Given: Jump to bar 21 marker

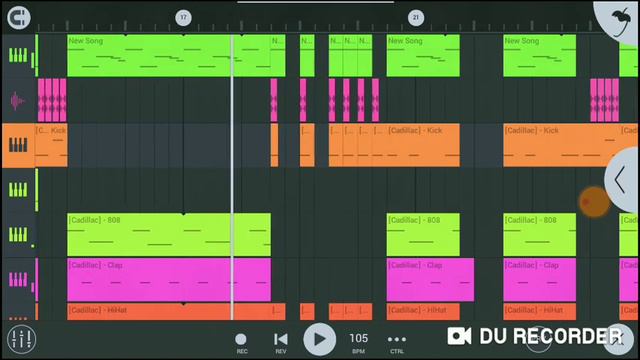Looking at the screenshot, I should click(x=416, y=18).
